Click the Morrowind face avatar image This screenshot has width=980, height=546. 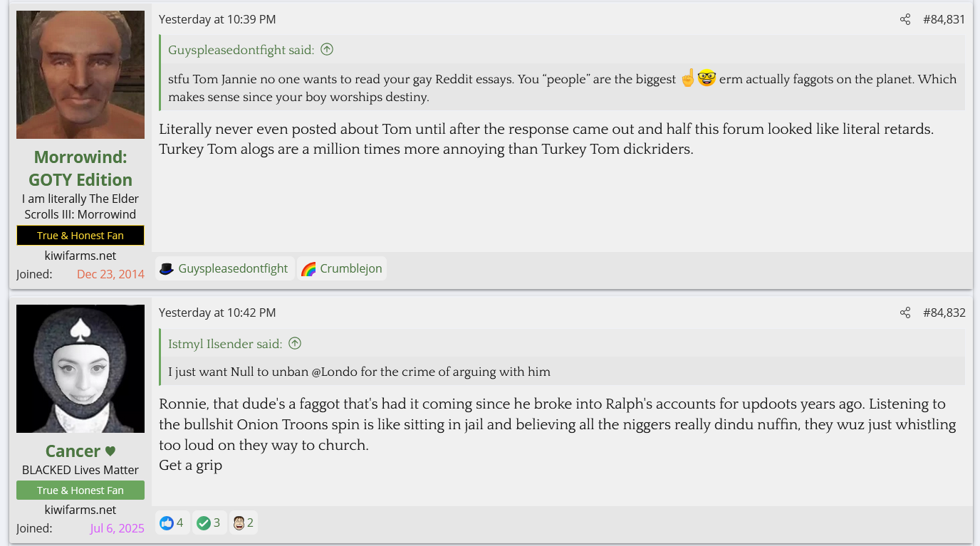pos(80,75)
